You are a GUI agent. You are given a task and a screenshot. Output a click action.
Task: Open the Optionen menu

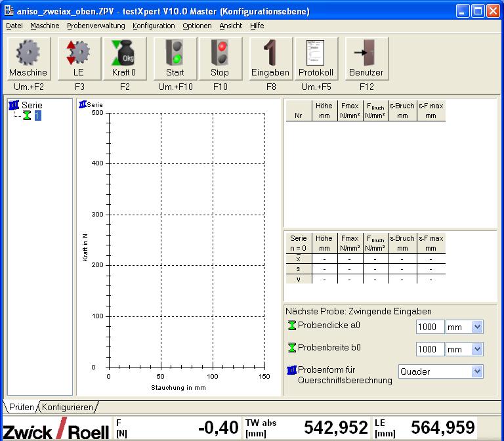(197, 26)
